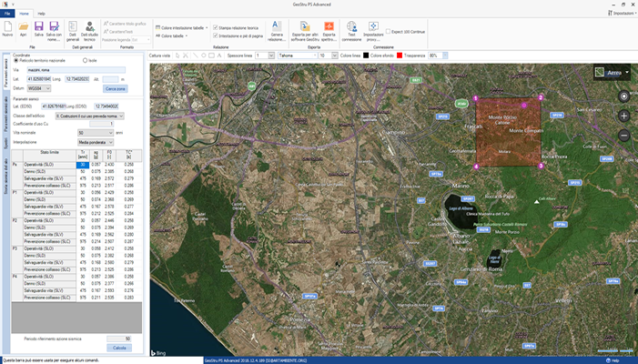Viewport: 638px width, 364px height.
Task: Click grid node marker 1 on map
Action: [476, 98]
